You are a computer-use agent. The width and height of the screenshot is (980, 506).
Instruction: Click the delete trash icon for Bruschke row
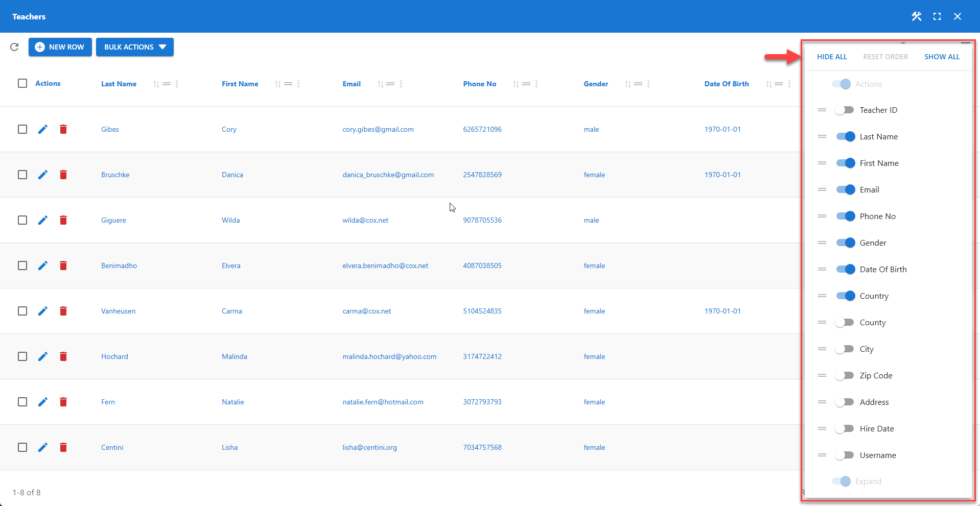click(x=63, y=175)
